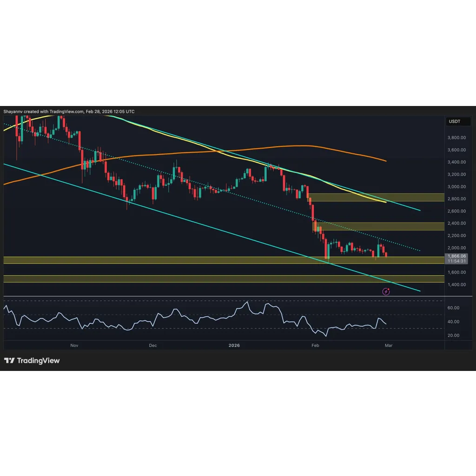Viewport: 476px width, 476px height.
Task: Click the purple lightning event icon
Action: [x=386, y=292]
